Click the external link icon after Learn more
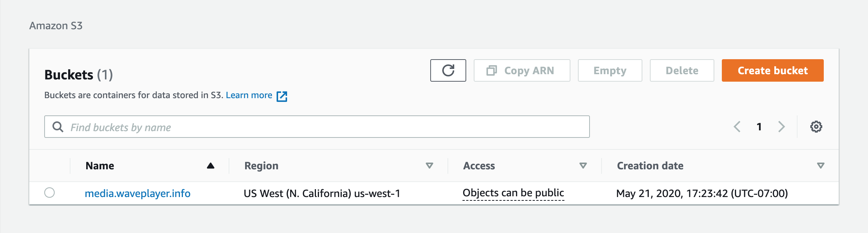 tap(282, 96)
